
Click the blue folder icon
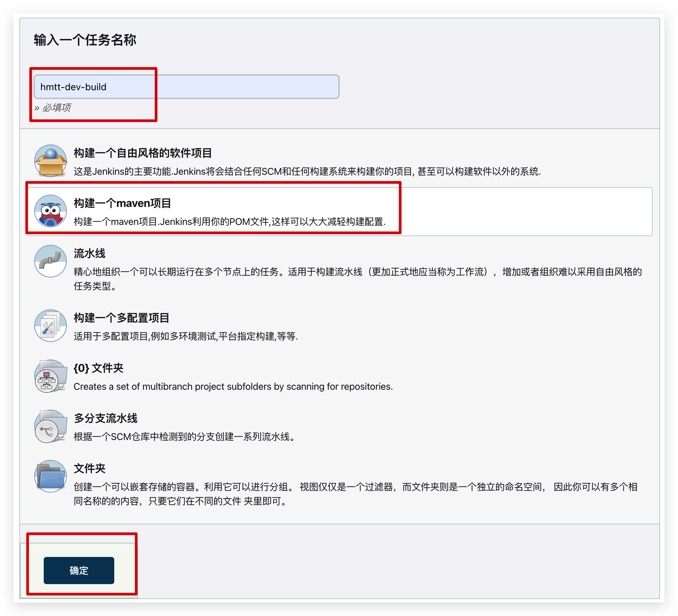[x=51, y=476]
